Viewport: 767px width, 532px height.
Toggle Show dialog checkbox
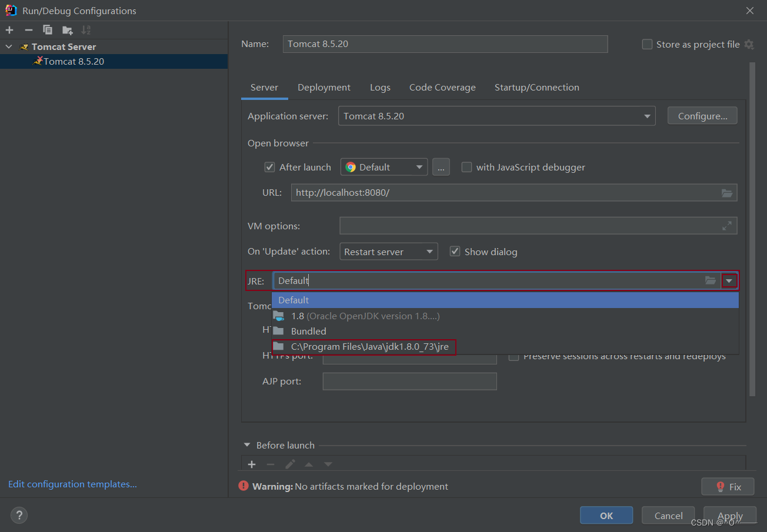pos(455,251)
